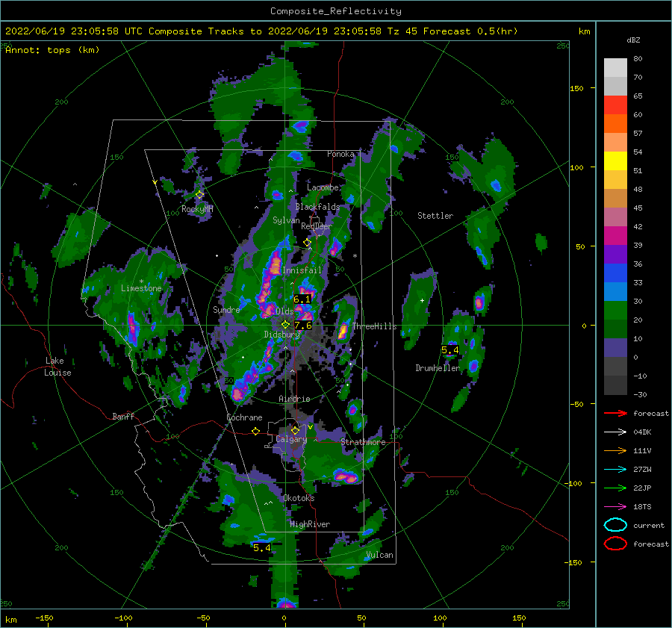
Task: Click the Composite_Reflectivity title
Action: [336, 11]
